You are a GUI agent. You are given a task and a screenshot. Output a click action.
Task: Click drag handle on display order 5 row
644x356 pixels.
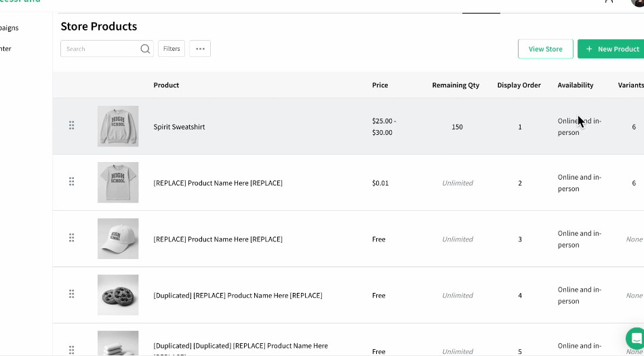tap(71, 350)
